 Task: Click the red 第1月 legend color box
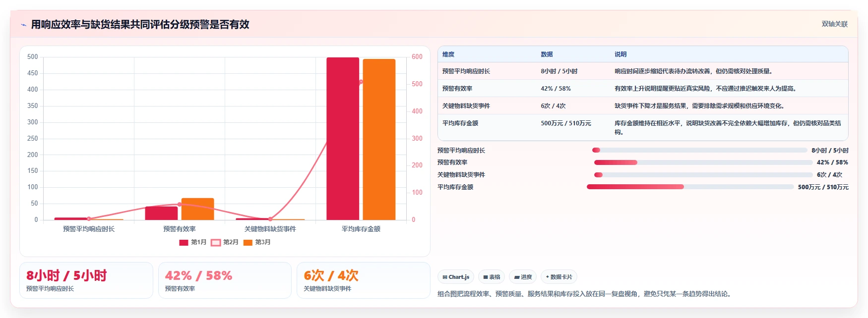pyautogui.click(x=184, y=243)
